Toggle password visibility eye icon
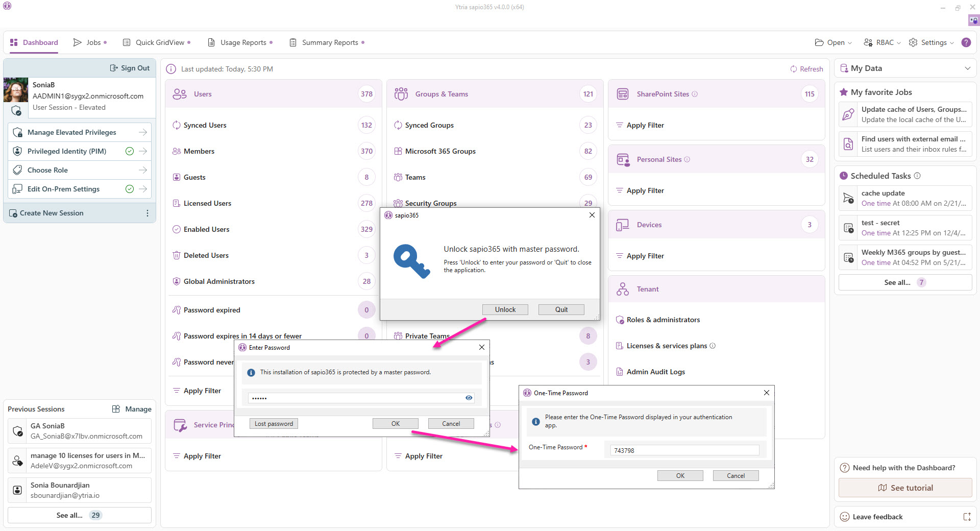Viewport: 980px width, 531px height. point(469,398)
